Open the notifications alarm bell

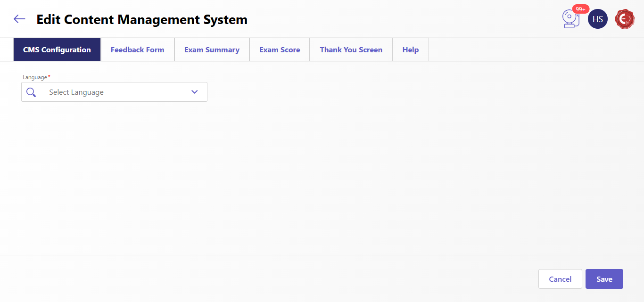(x=570, y=20)
